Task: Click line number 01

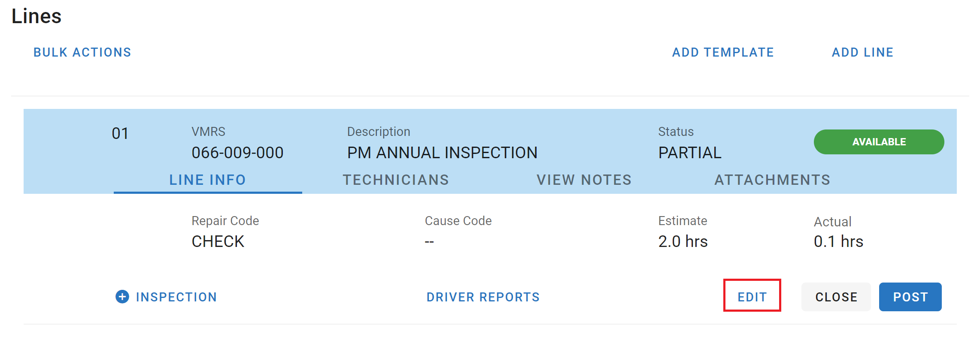Action: 120,134
